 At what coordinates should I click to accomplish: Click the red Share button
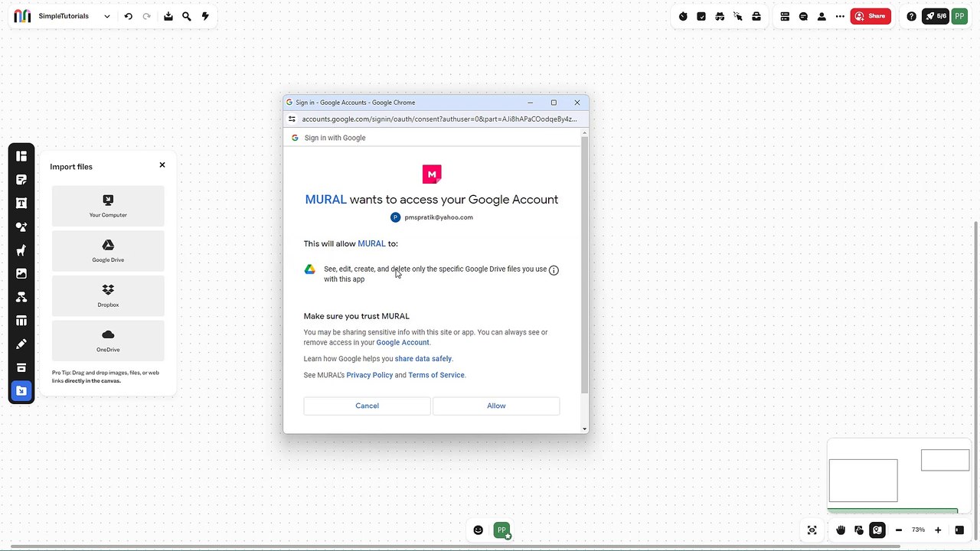point(871,16)
